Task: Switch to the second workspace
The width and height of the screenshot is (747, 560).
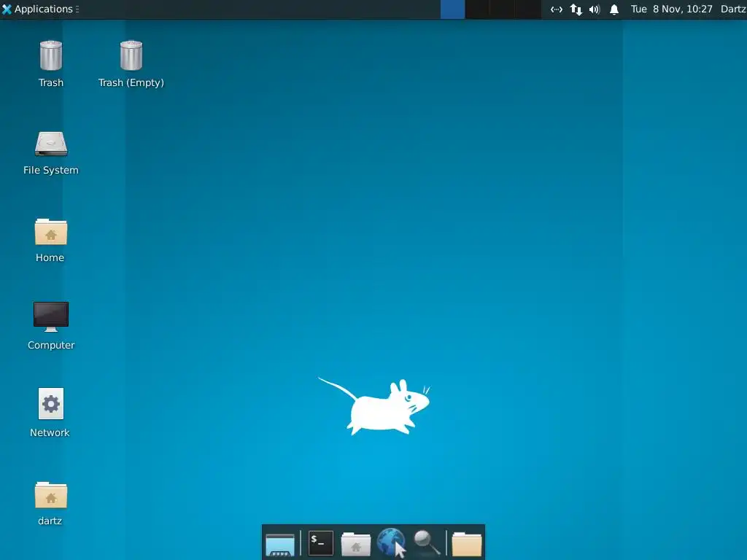Action: pyautogui.click(x=477, y=9)
